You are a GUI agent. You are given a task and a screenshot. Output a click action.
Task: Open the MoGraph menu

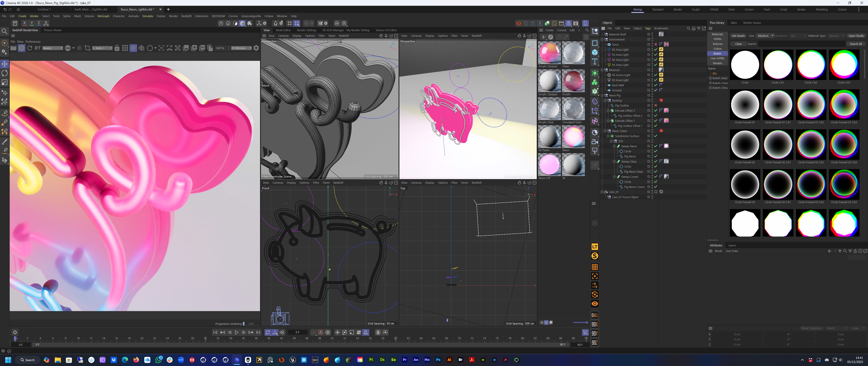coord(103,16)
